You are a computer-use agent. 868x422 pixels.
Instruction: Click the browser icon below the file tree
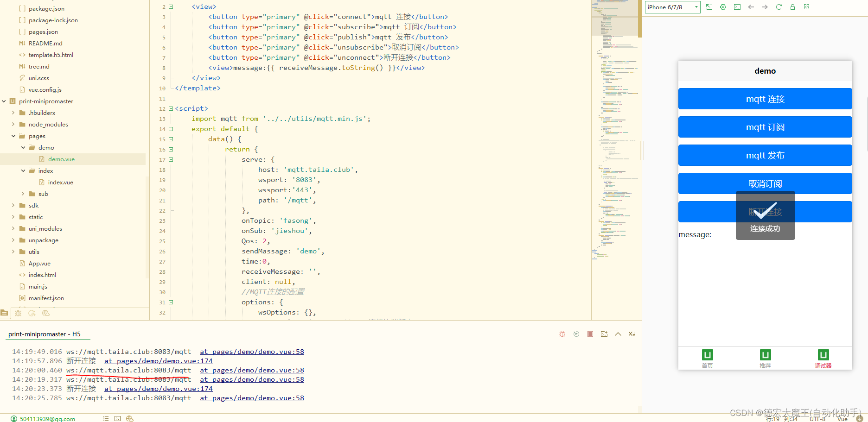pyautogui.click(x=46, y=313)
